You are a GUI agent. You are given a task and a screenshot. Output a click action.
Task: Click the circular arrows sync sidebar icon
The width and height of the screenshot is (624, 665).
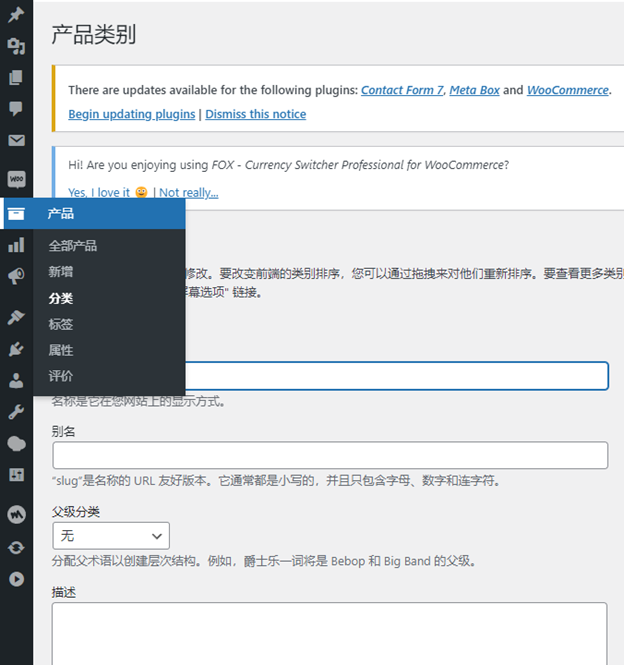tap(16, 548)
